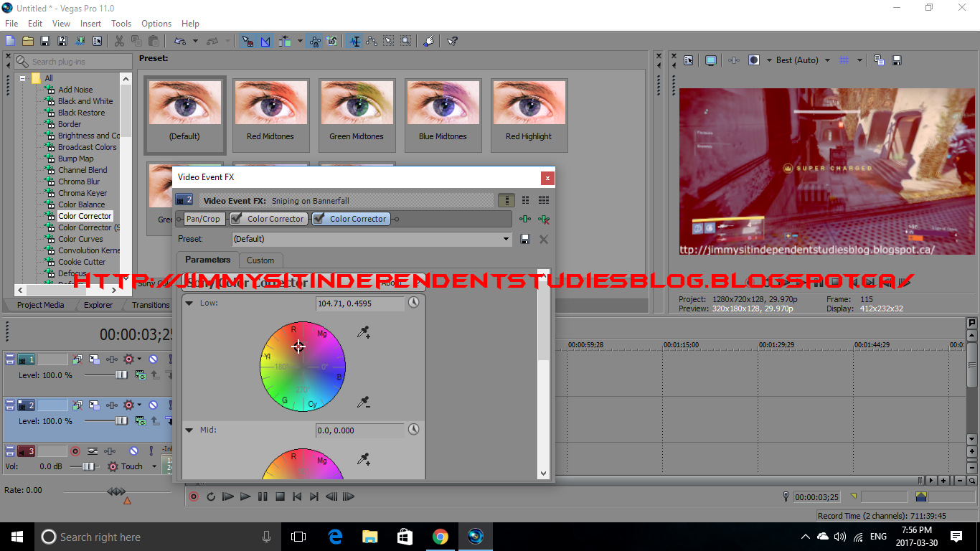
Task: Choose the Blue Midtones preset thumbnail
Action: [443, 115]
